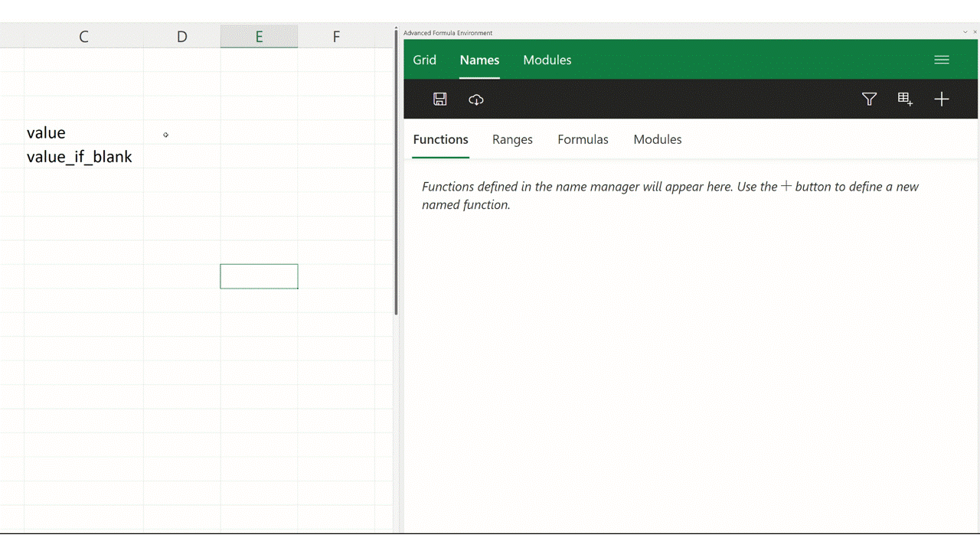Click the save icon in toolbar
The image size is (980, 551).
(x=439, y=99)
